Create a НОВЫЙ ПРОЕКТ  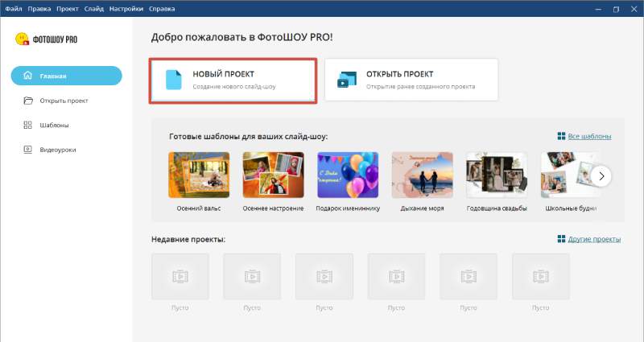pos(233,80)
